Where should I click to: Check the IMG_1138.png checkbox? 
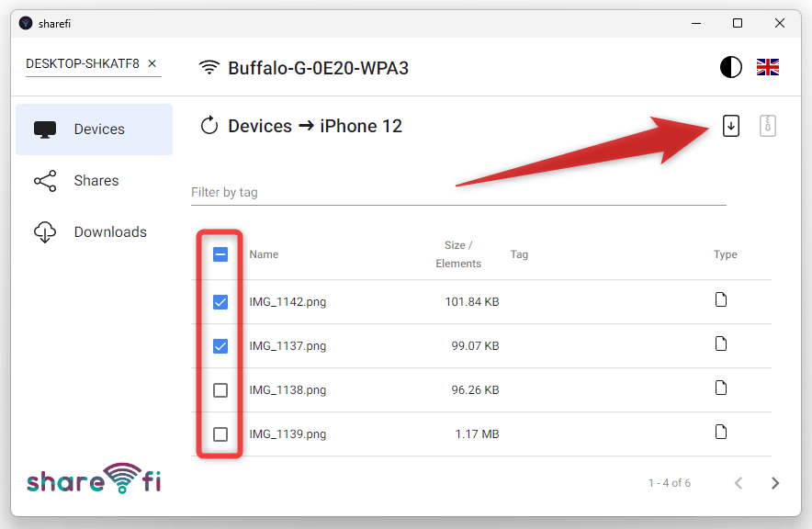[220, 389]
